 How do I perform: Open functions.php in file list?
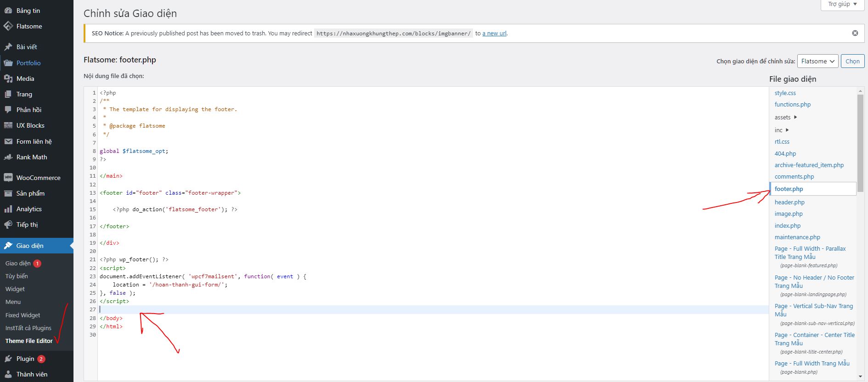(x=793, y=104)
